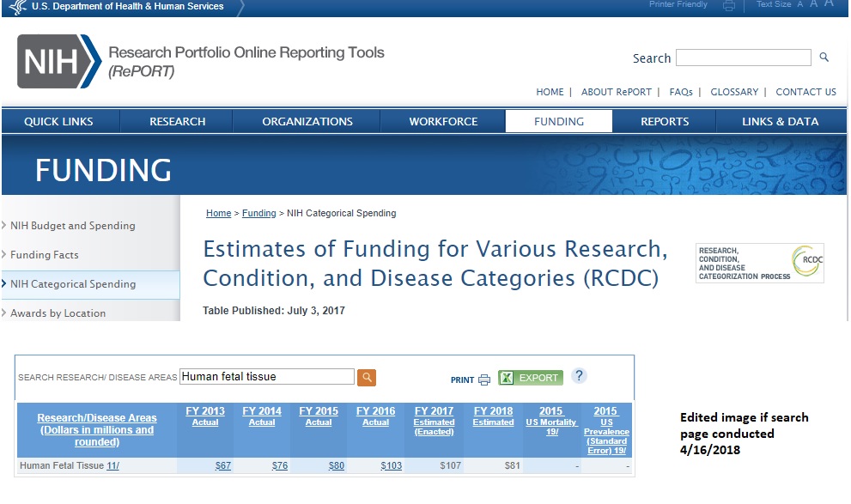Click the green EXPORT button

click(530, 378)
